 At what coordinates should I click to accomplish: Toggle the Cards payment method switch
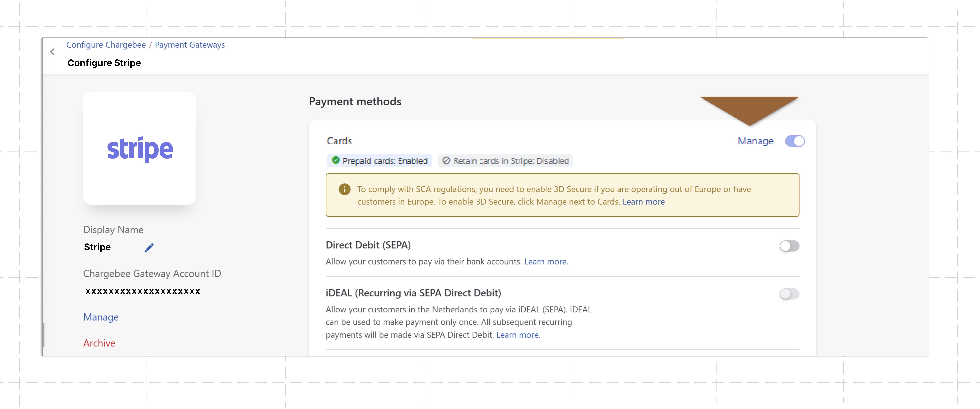[795, 141]
